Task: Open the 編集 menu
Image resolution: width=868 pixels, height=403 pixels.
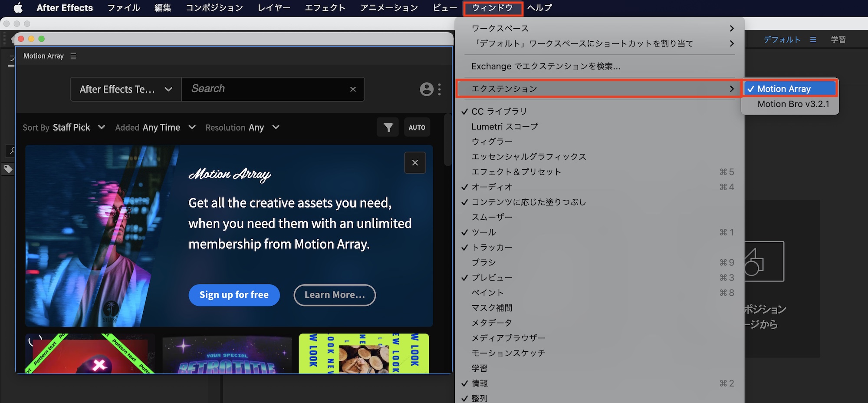Action: [x=163, y=8]
